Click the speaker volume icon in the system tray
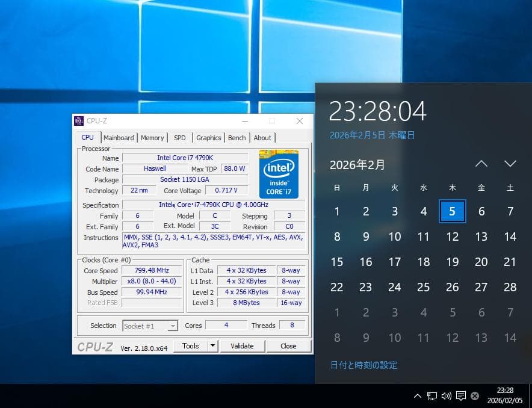Image resolution: width=532 pixels, height=408 pixels. click(447, 396)
